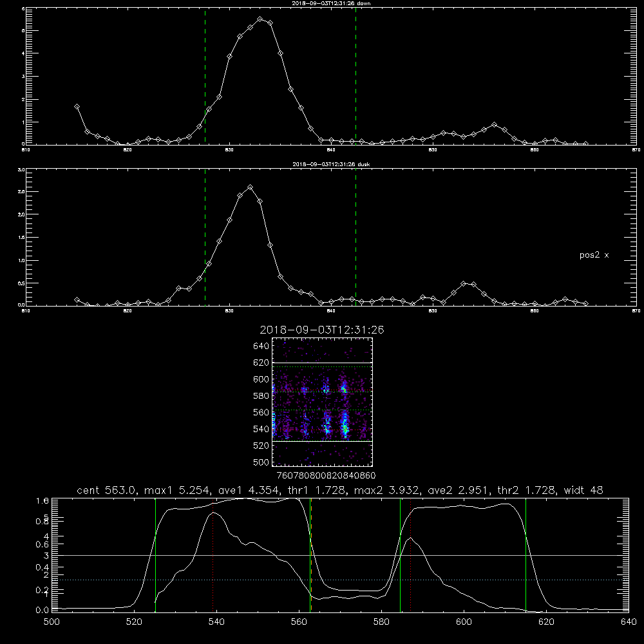Click the peak diamond marker of the dusk curve
The width and height of the screenshot is (644, 644).
[x=250, y=187]
